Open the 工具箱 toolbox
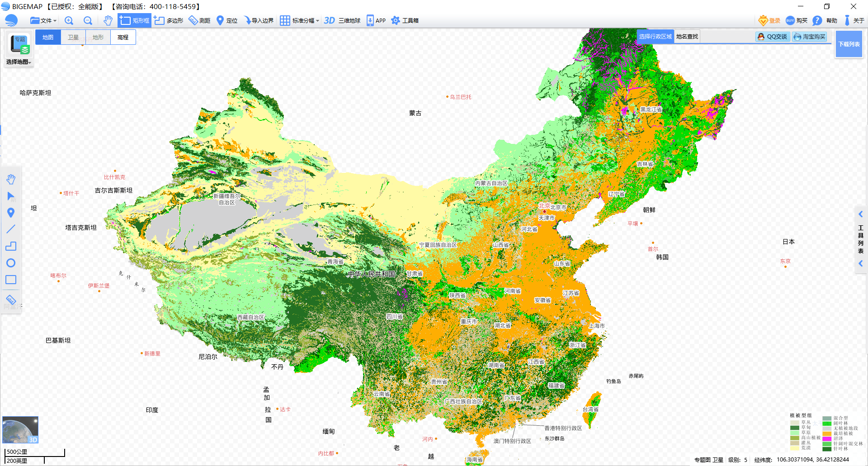The width and height of the screenshot is (868, 466). coord(405,20)
